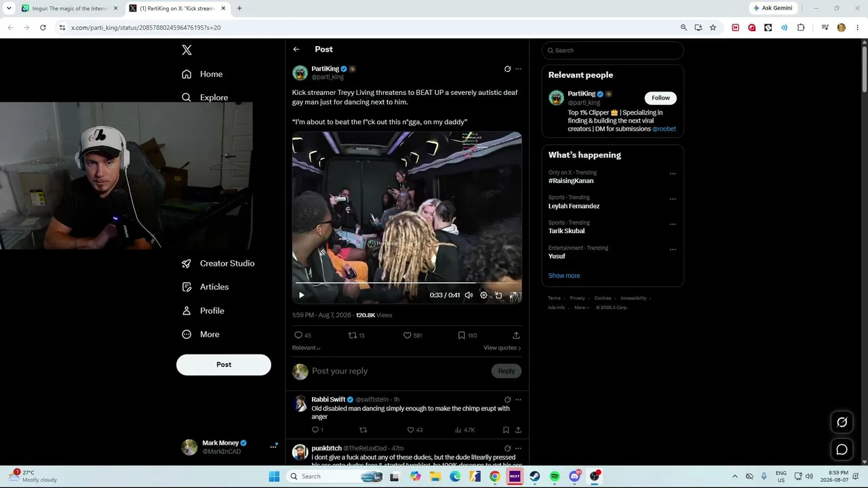Open Steam from the taskbar

[534, 476]
